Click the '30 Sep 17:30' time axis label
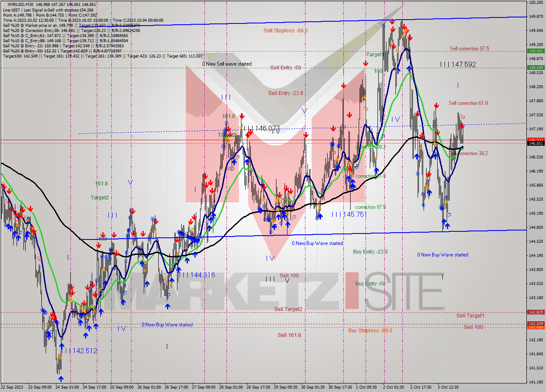546x392 pixels. click(x=340, y=387)
